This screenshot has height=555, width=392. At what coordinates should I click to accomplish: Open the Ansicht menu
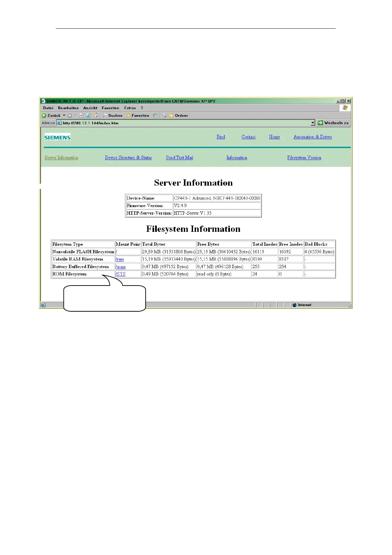pos(90,108)
